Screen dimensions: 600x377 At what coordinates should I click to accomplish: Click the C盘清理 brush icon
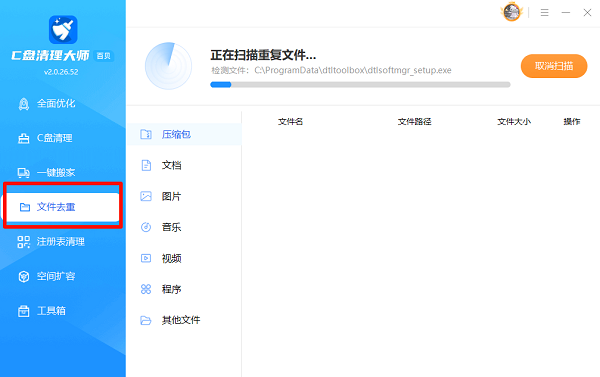[x=24, y=138]
